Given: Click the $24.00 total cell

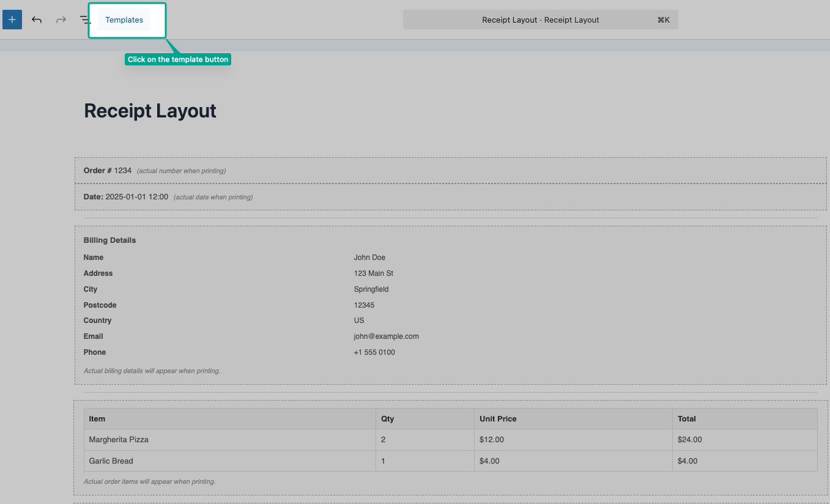Looking at the screenshot, I should [689, 440].
